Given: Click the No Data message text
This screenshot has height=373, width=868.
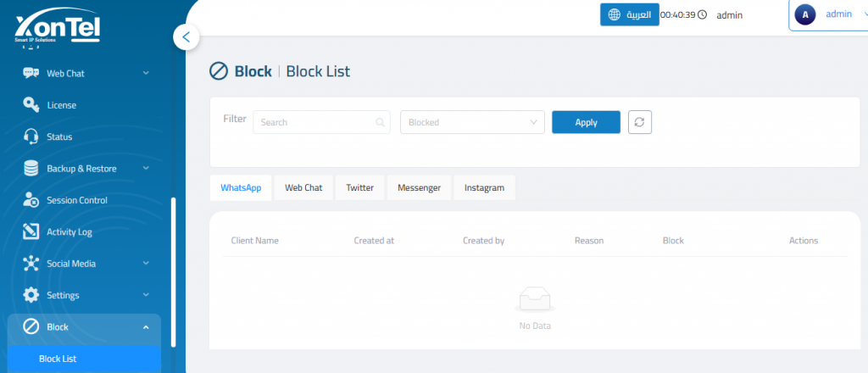Looking at the screenshot, I should (x=535, y=326).
